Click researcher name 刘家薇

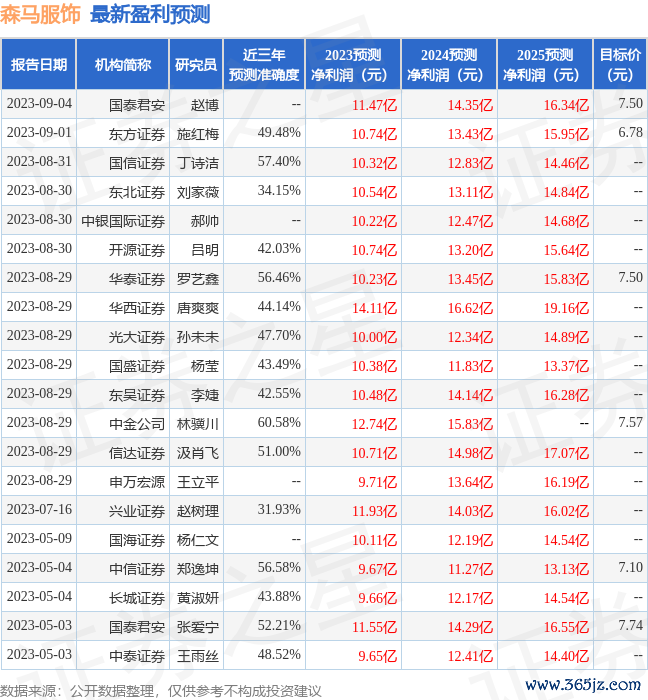click(198, 192)
